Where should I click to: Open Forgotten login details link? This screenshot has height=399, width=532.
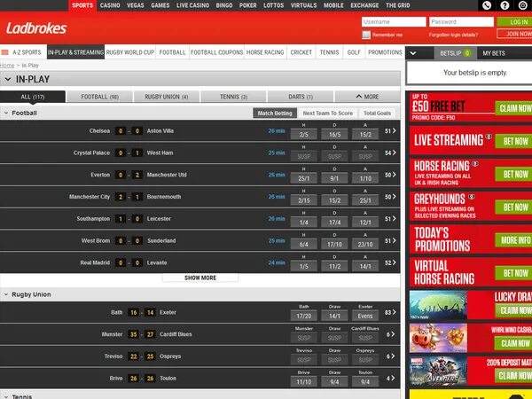pos(453,35)
